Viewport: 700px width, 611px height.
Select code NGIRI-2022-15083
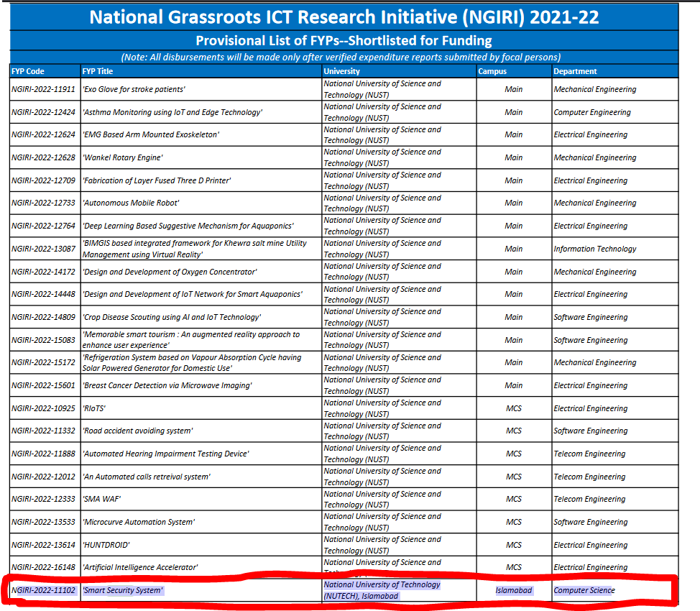pos(43,340)
